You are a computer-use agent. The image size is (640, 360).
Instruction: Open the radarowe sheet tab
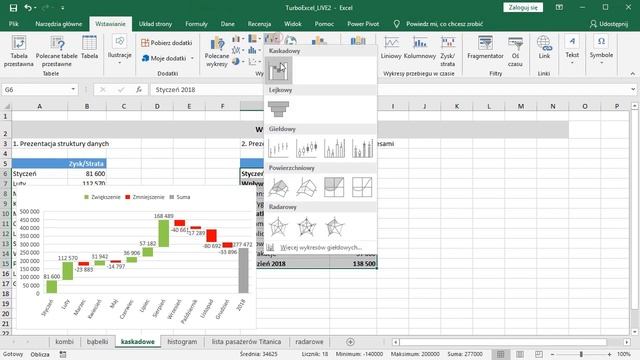coord(309,342)
